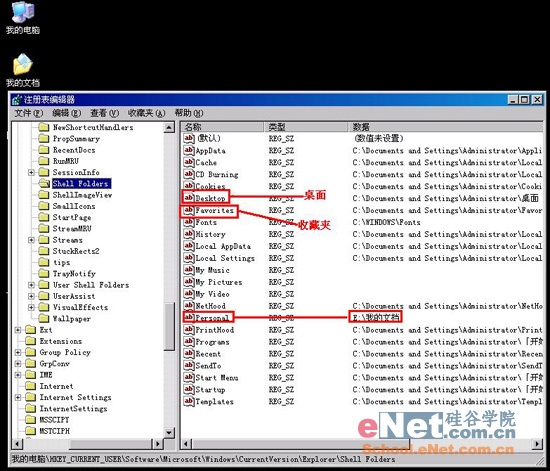Viewport: 550px width, 471px height.
Task: Click tree pane scroll down arrow
Action: pos(169,432)
